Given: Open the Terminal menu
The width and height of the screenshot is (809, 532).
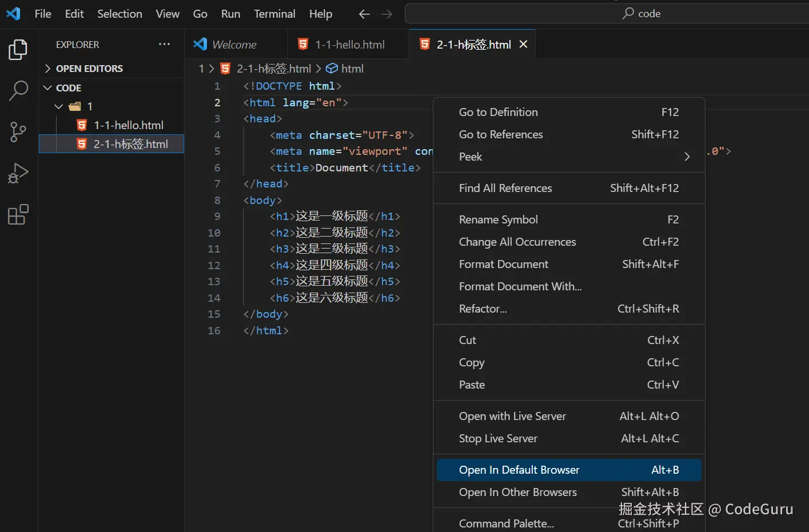Looking at the screenshot, I should [x=274, y=14].
